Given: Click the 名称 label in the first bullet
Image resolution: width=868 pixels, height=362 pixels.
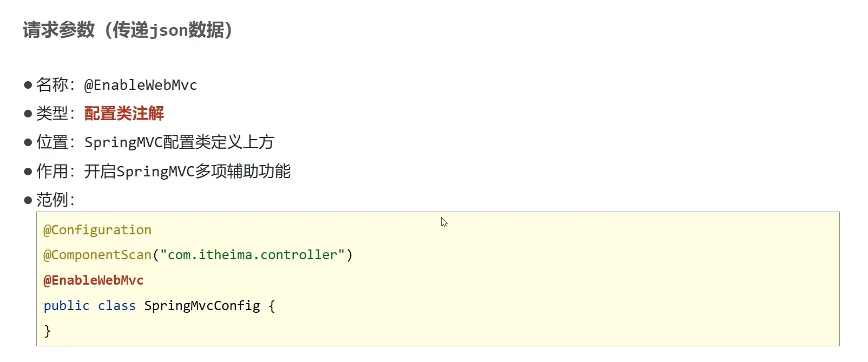Looking at the screenshot, I should [x=52, y=85].
